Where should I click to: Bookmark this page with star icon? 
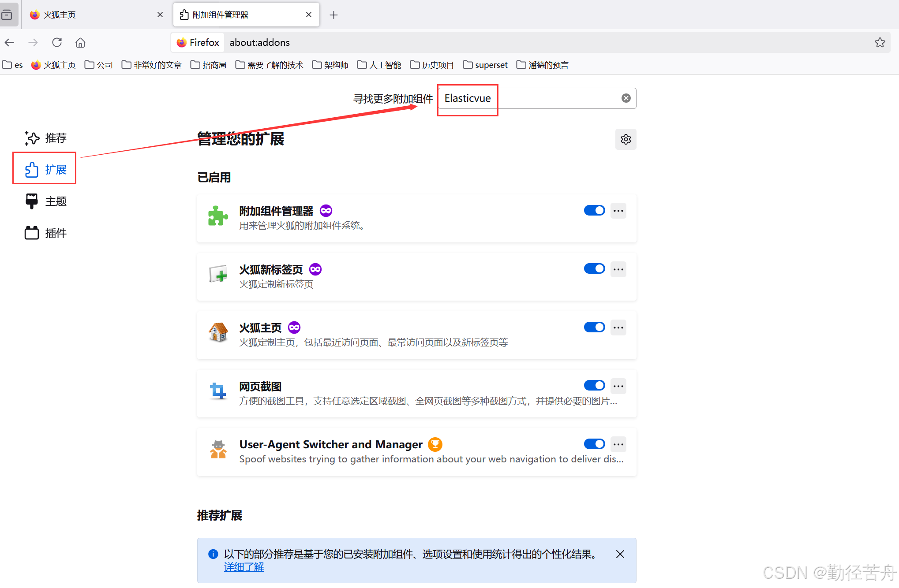[x=880, y=43]
